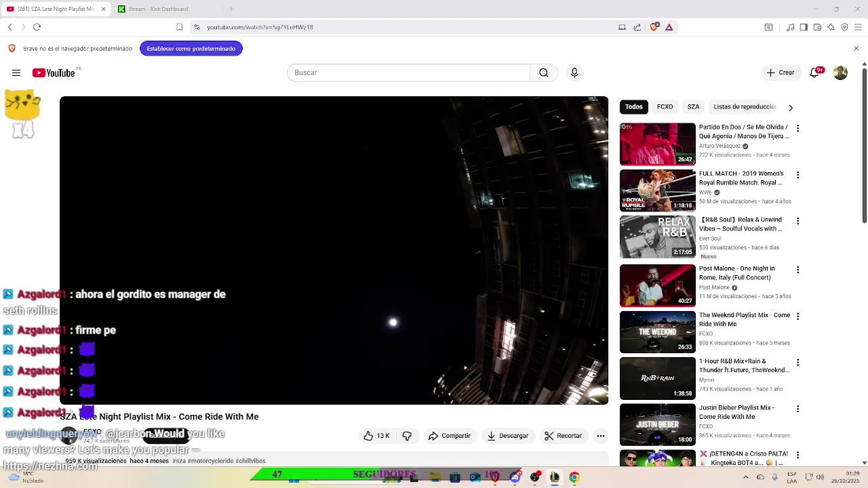Click Establecer como predeterminado button

click(x=191, y=48)
